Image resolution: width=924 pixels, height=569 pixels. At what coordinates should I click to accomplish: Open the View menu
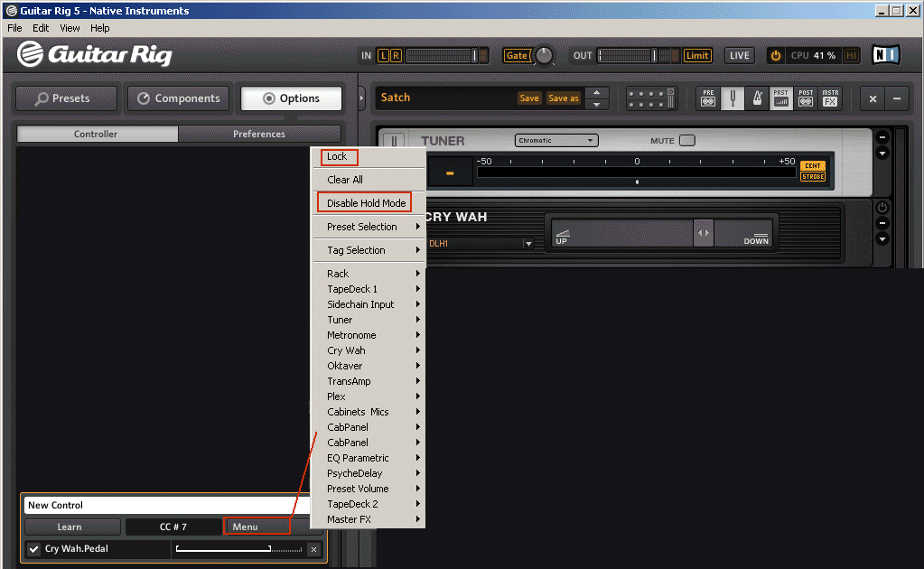pos(70,28)
